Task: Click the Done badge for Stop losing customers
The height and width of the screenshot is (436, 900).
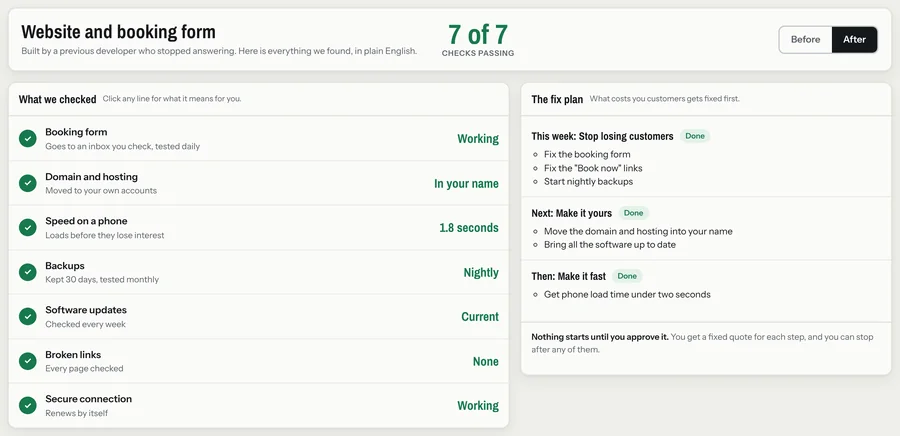Action: click(695, 136)
